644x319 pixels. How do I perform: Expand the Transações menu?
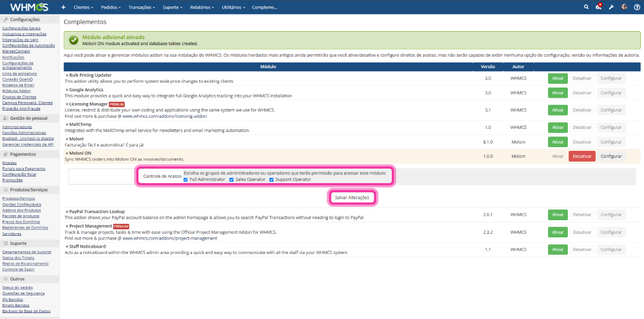(x=142, y=8)
